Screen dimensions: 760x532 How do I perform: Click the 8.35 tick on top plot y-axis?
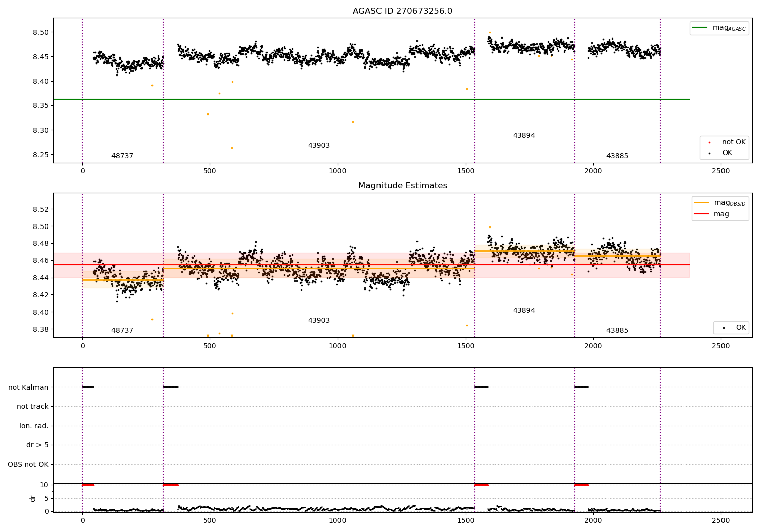(41, 105)
